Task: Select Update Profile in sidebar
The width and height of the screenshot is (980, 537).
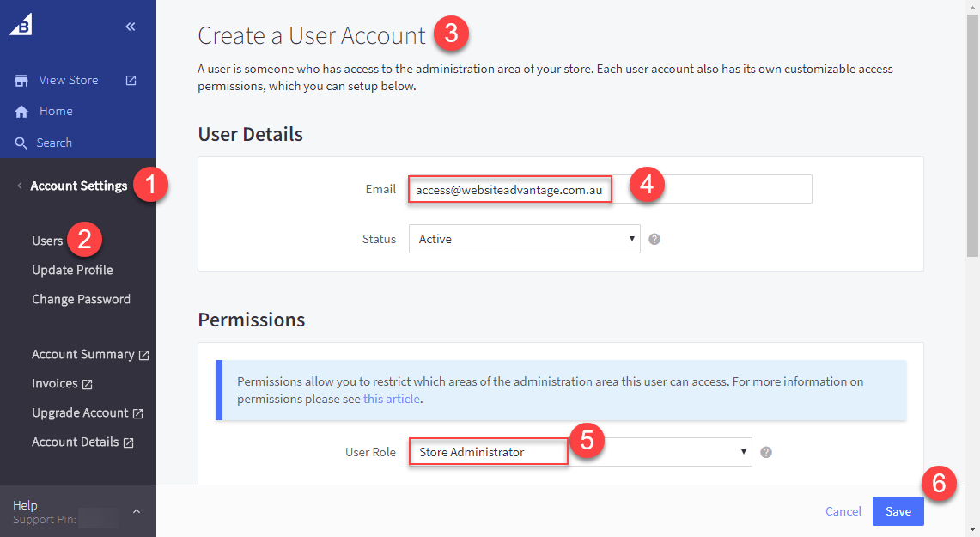Action: click(x=72, y=270)
